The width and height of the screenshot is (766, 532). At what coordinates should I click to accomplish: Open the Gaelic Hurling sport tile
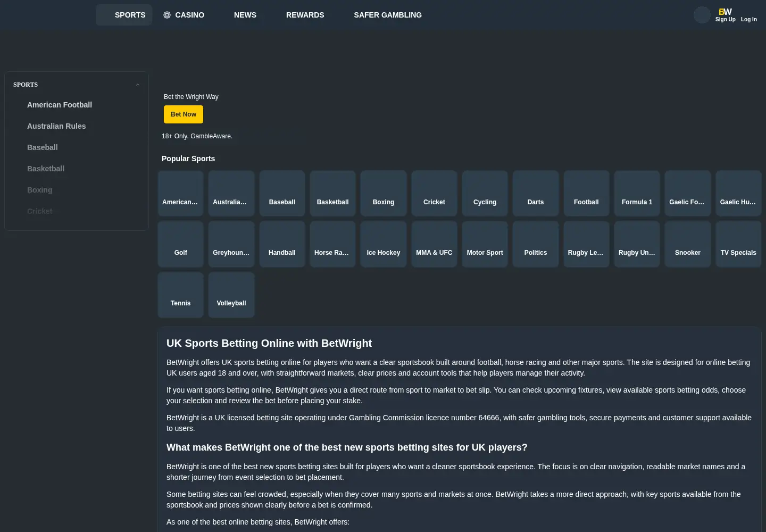click(738, 193)
